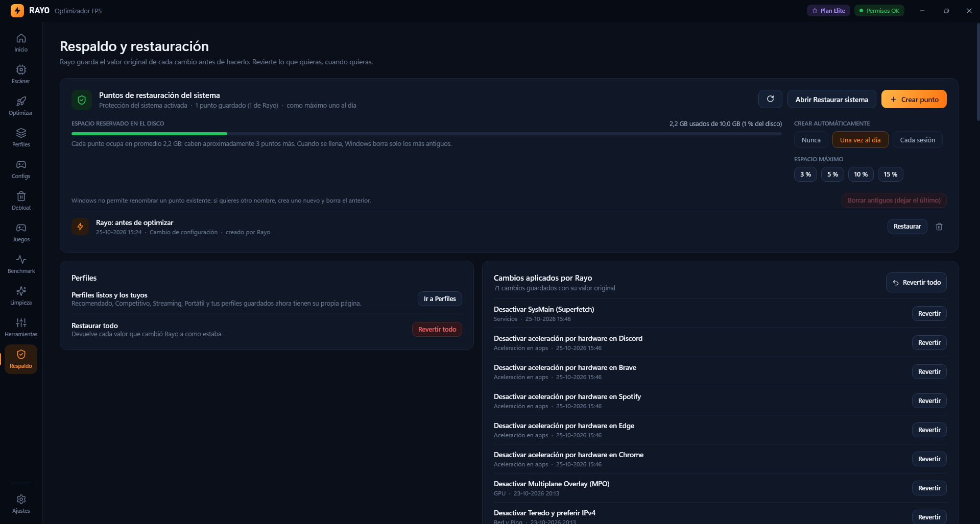Open the Escáner sidebar icon
Viewport: 980px width, 524px height.
click(21, 70)
